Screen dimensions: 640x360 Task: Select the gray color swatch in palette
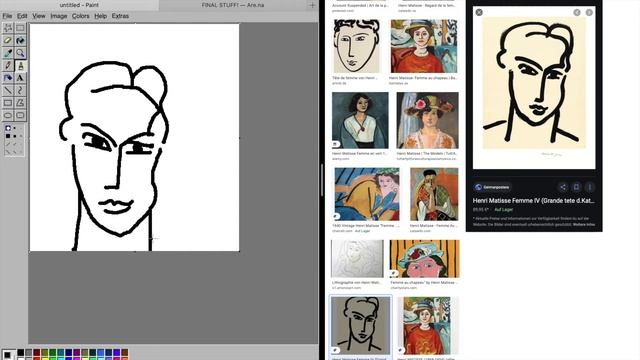pos(29,352)
